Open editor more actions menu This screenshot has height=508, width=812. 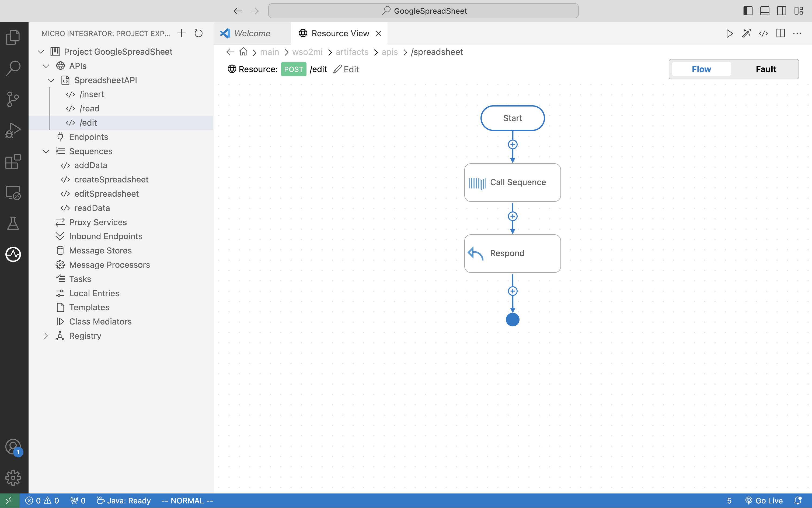797,33
